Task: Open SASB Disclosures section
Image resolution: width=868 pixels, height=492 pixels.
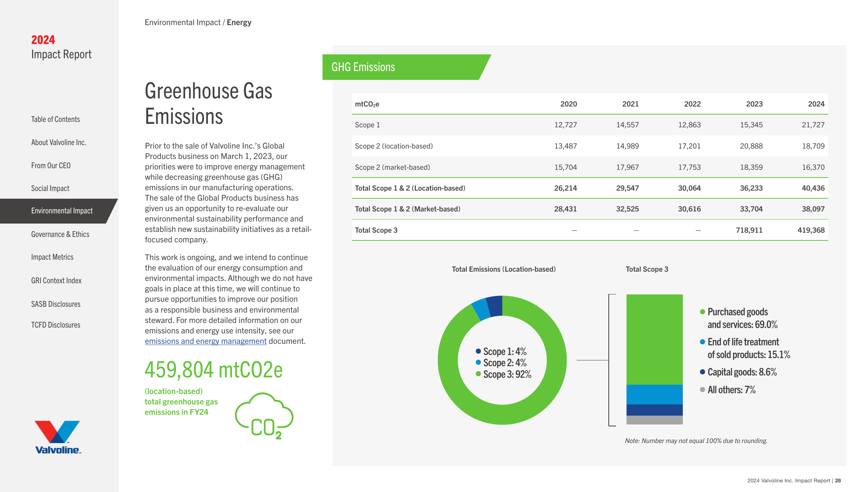Action: point(56,304)
